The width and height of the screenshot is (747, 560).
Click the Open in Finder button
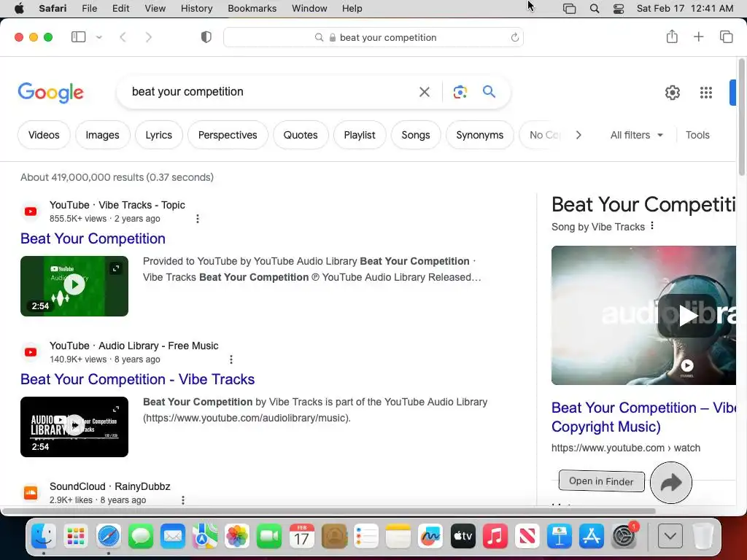pyautogui.click(x=601, y=481)
